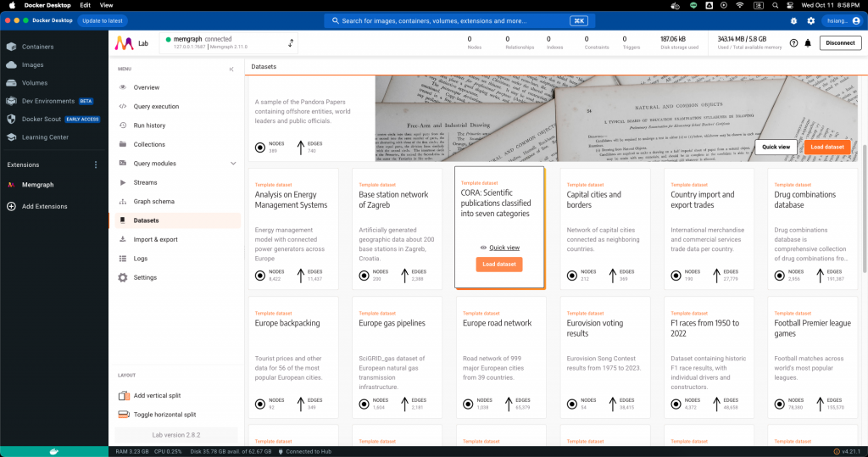Open the Apple menu
This screenshot has height=457, width=868.
tap(12, 5)
